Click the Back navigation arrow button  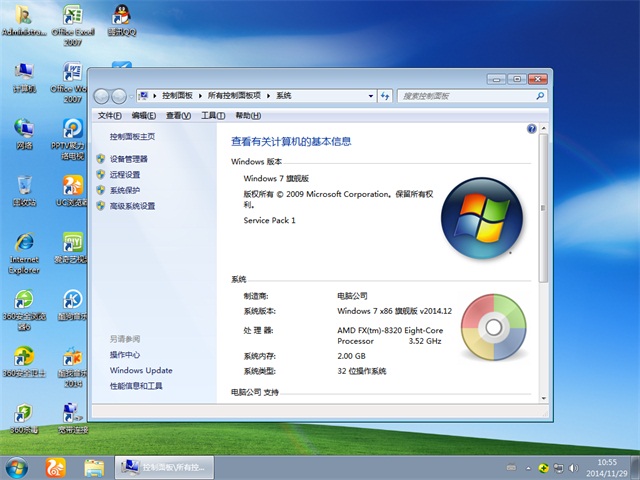click(100, 96)
